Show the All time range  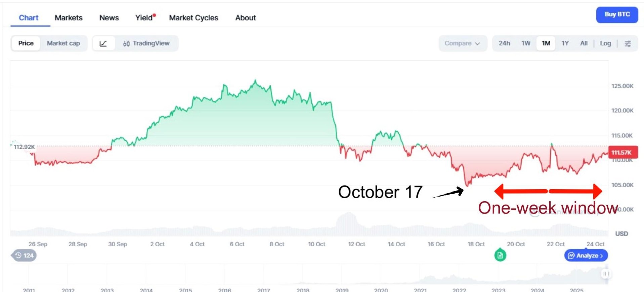click(x=584, y=43)
